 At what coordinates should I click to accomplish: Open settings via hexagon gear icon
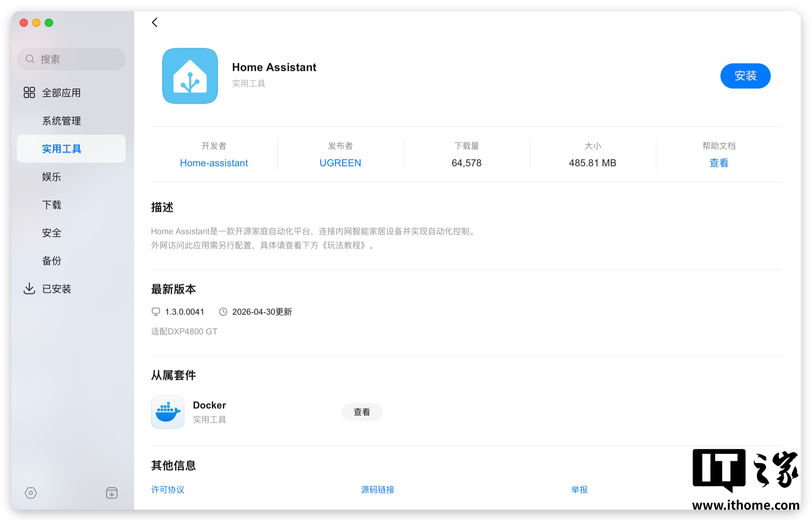tap(31, 493)
